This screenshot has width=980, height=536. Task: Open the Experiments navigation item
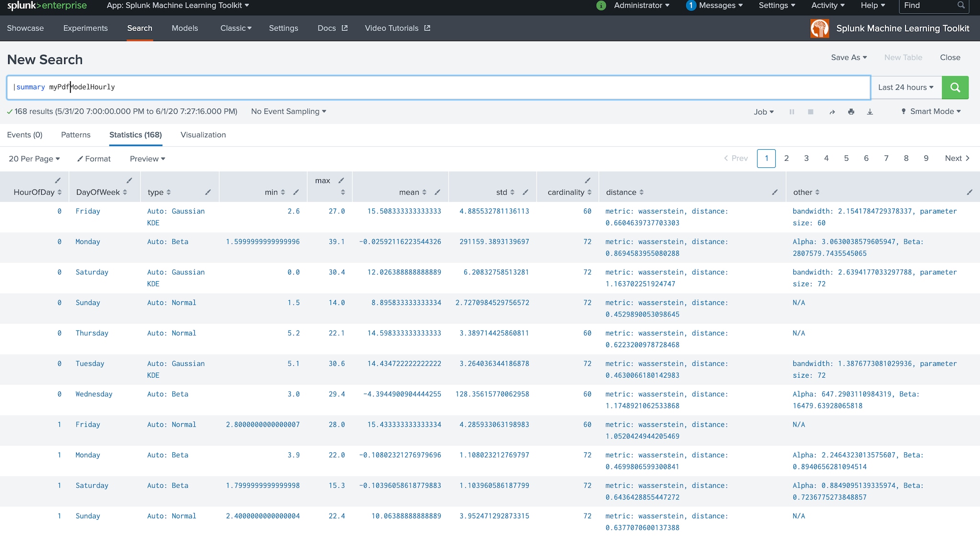(85, 28)
